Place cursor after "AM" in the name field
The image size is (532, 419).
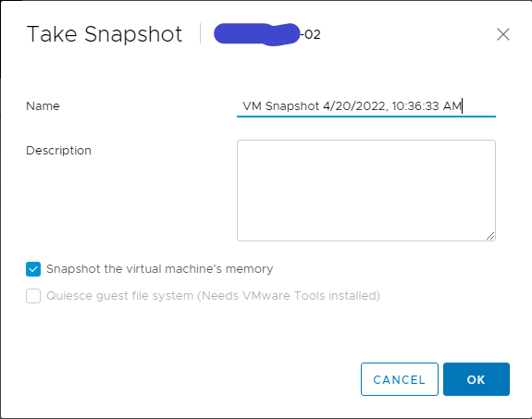(x=462, y=106)
